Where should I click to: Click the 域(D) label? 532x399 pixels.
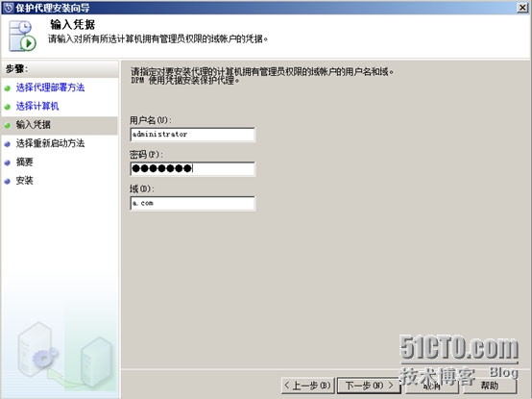click(142, 188)
